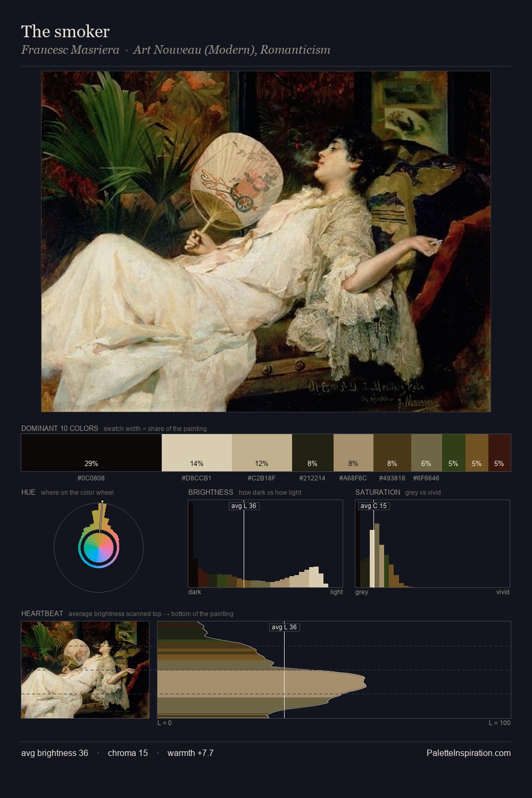Click the 'L = 100' axis label
The image size is (532, 798).
pyautogui.click(x=500, y=723)
